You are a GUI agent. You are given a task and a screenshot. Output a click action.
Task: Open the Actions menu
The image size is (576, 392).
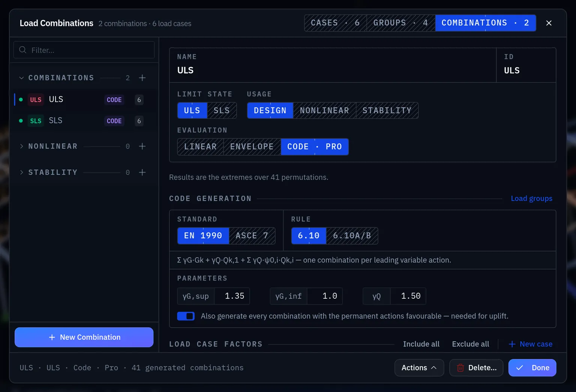click(x=419, y=368)
